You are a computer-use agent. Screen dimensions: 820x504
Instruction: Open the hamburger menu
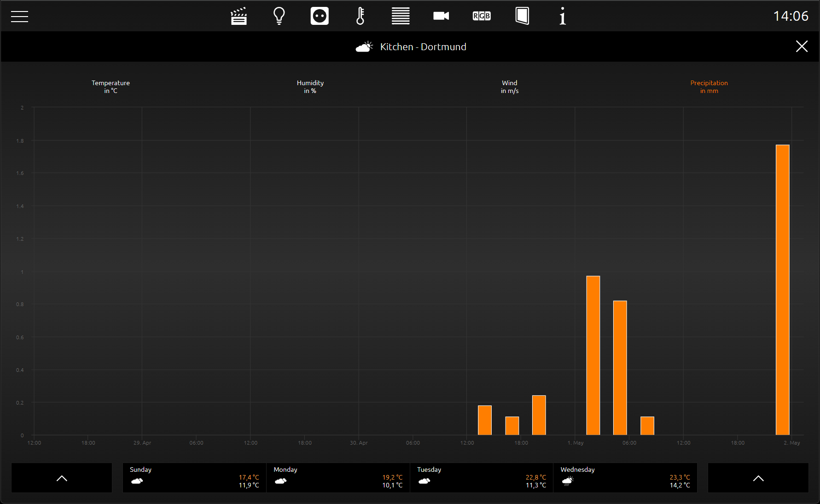pyautogui.click(x=19, y=17)
